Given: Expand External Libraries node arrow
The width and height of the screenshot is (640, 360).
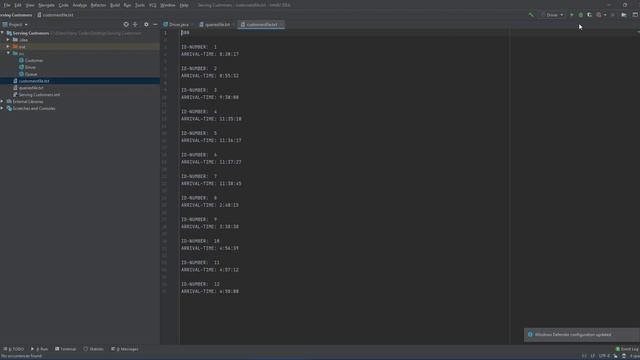Looking at the screenshot, I should pos(2,101).
